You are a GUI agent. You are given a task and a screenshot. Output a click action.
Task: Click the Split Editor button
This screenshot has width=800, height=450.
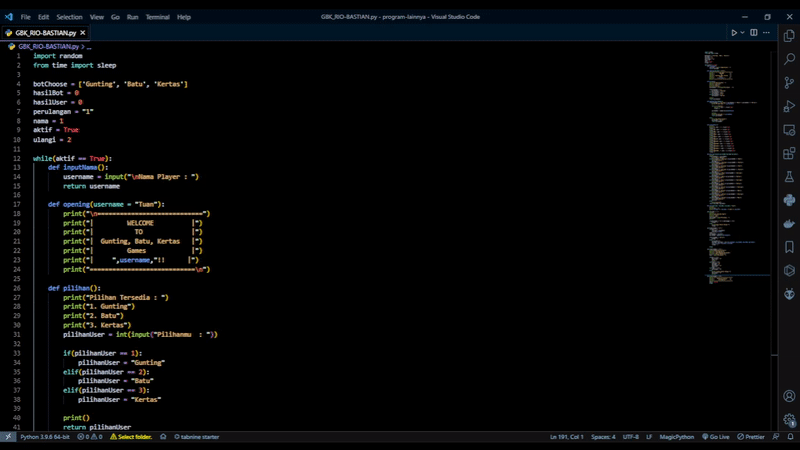click(754, 33)
